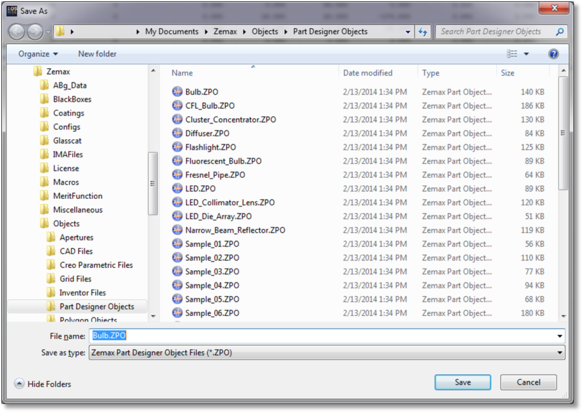Screen dimensions: 583x413
Task: Click the change view icon
Action: pos(512,54)
